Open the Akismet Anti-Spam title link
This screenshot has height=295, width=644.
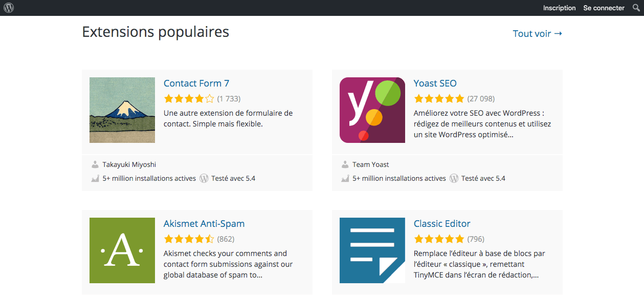point(204,223)
